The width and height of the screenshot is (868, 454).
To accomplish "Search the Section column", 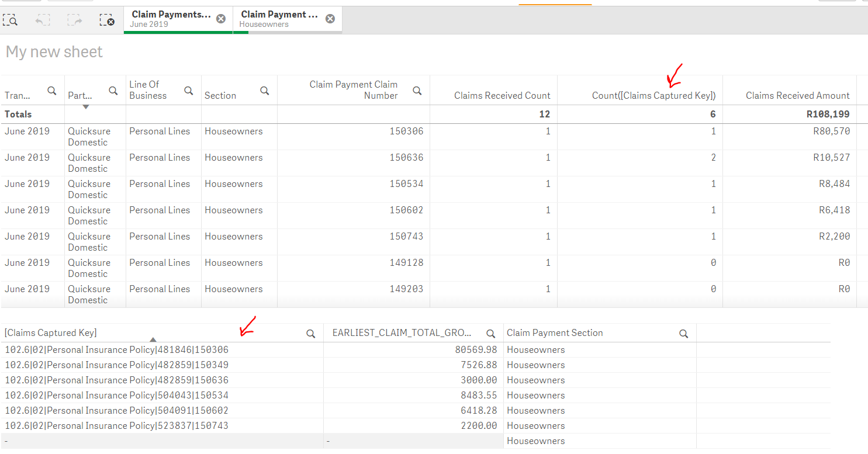I will coord(264,90).
